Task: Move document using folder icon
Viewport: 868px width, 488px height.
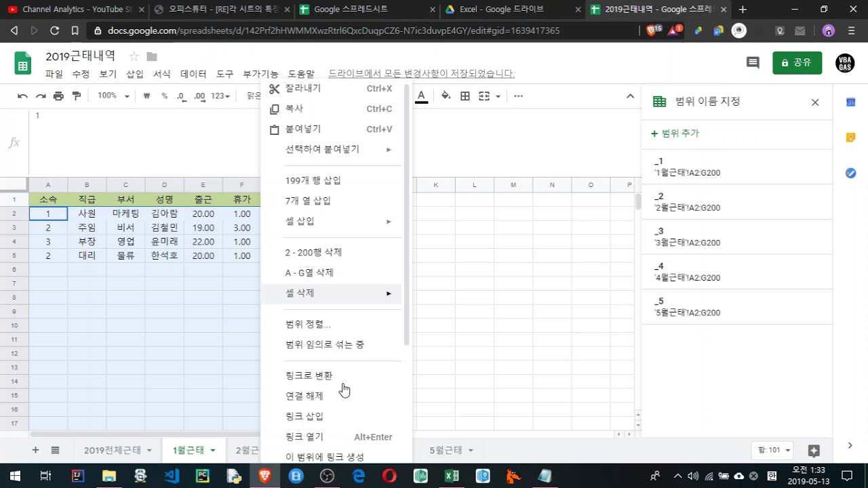Action: (x=152, y=56)
